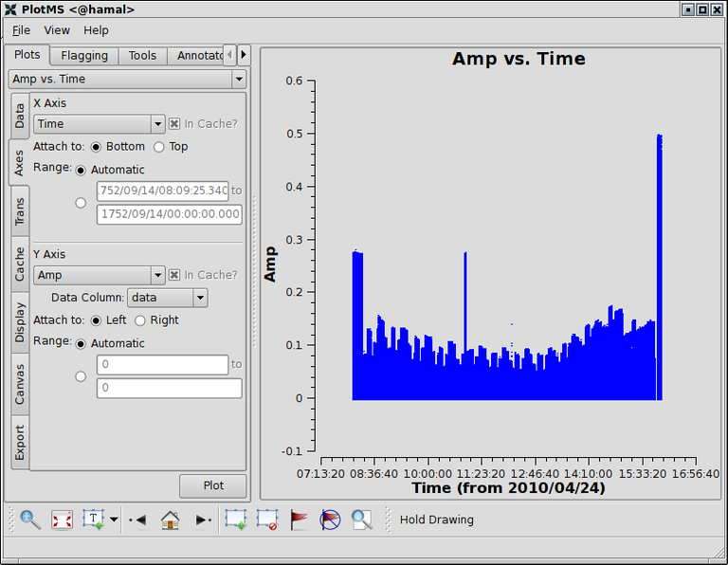Click the Y Axis range minimum field
The width and height of the screenshot is (728, 565).
(162, 365)
